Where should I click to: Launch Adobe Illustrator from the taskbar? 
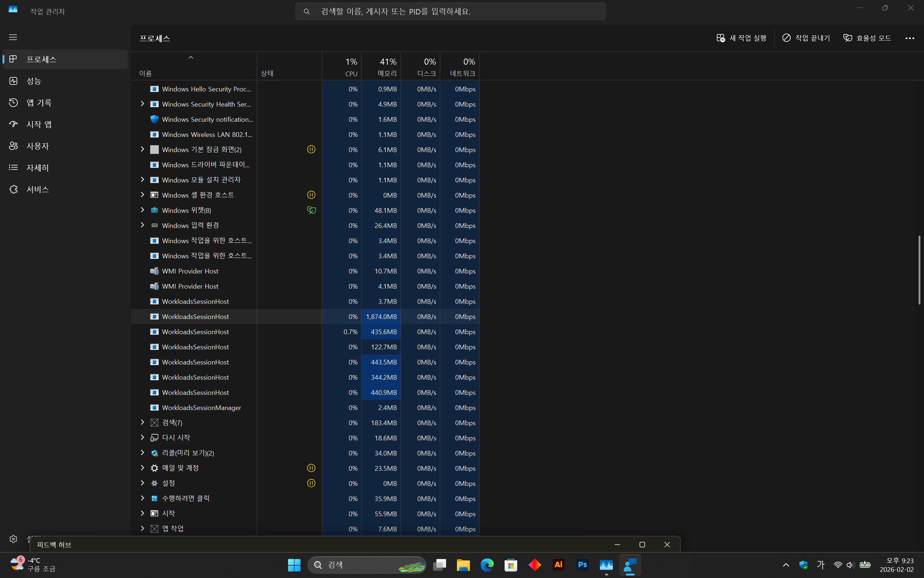(558, 565)
